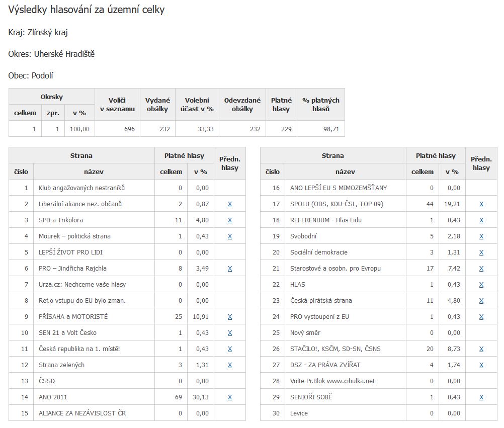Click X link for Česká republika na 1. místě!

(230, 349)
